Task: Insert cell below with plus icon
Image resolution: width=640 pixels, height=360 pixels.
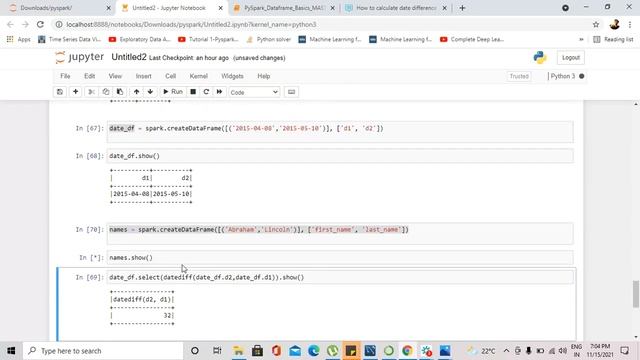Action: point(76,92)
